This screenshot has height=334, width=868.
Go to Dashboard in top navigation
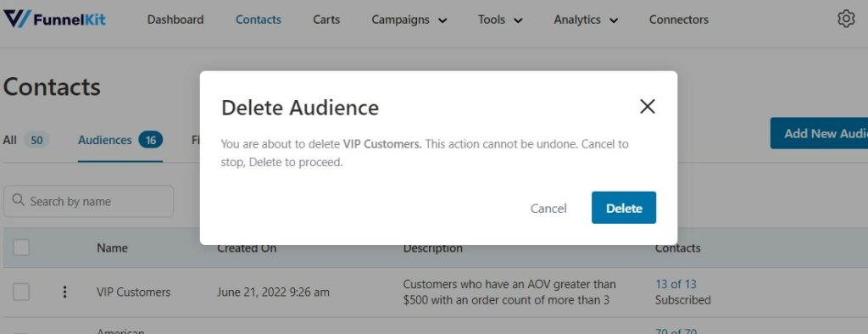point(175,20)
